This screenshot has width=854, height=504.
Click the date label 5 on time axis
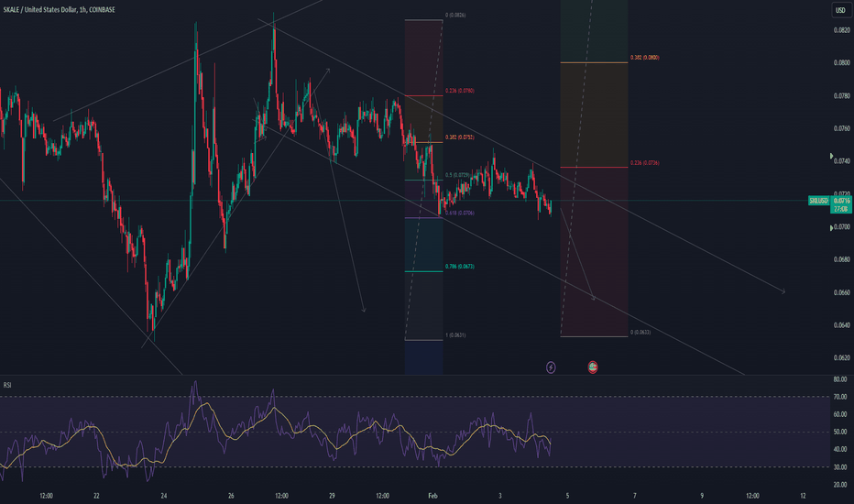[x=567, y=496]
